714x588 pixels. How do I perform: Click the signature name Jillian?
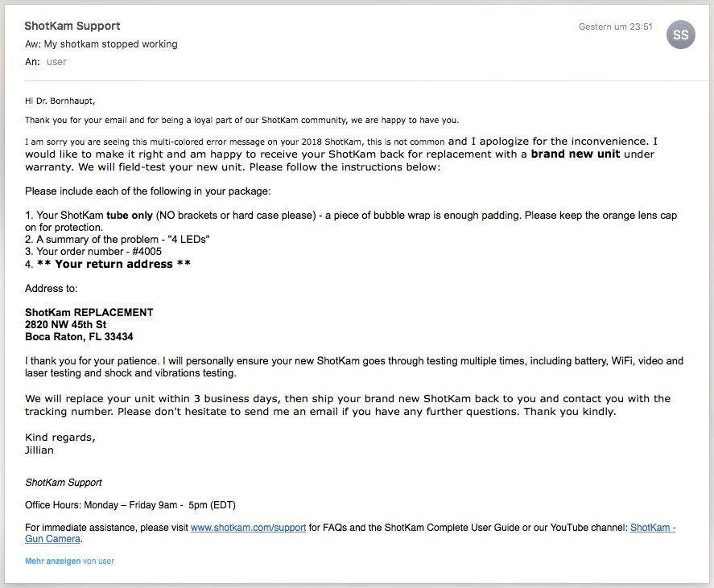coord(39,450)
